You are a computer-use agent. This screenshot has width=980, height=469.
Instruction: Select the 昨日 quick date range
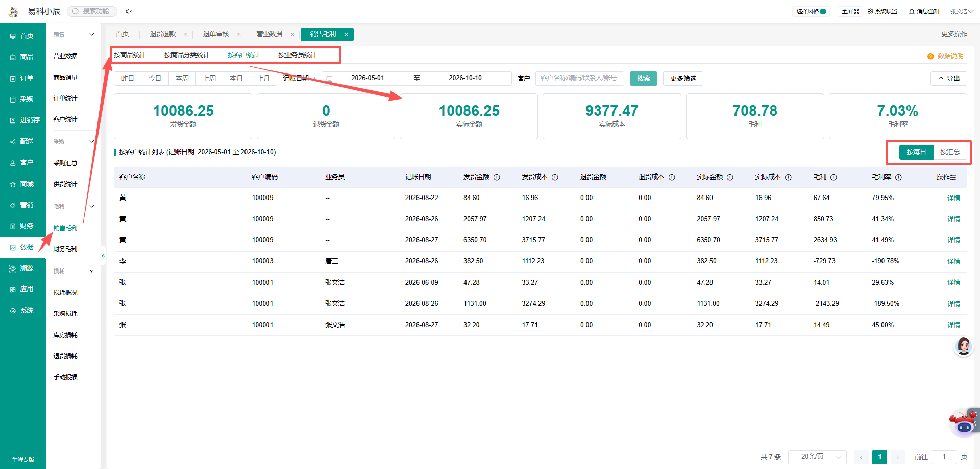tap(128, 78)
